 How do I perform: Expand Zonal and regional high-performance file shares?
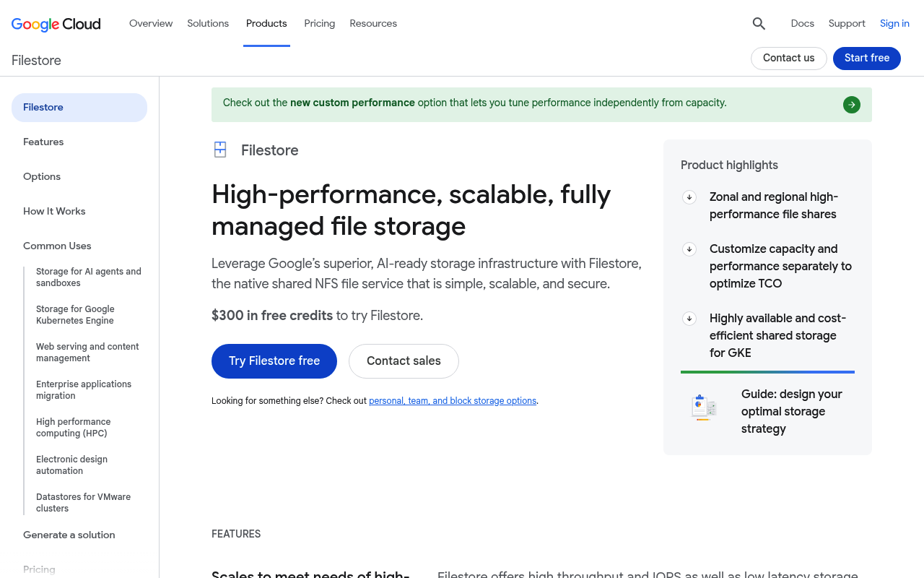point(689,197)
